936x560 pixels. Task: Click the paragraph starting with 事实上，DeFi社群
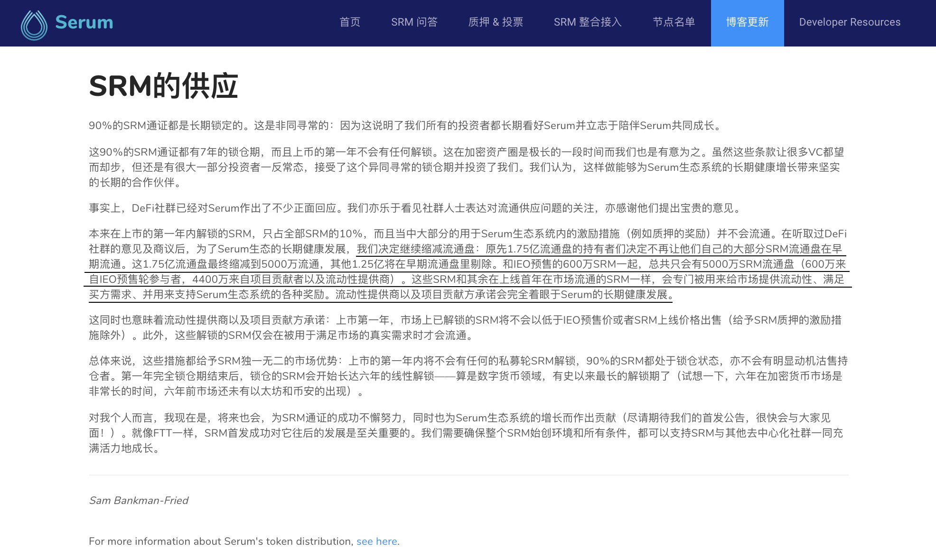[x=416, y=208]
